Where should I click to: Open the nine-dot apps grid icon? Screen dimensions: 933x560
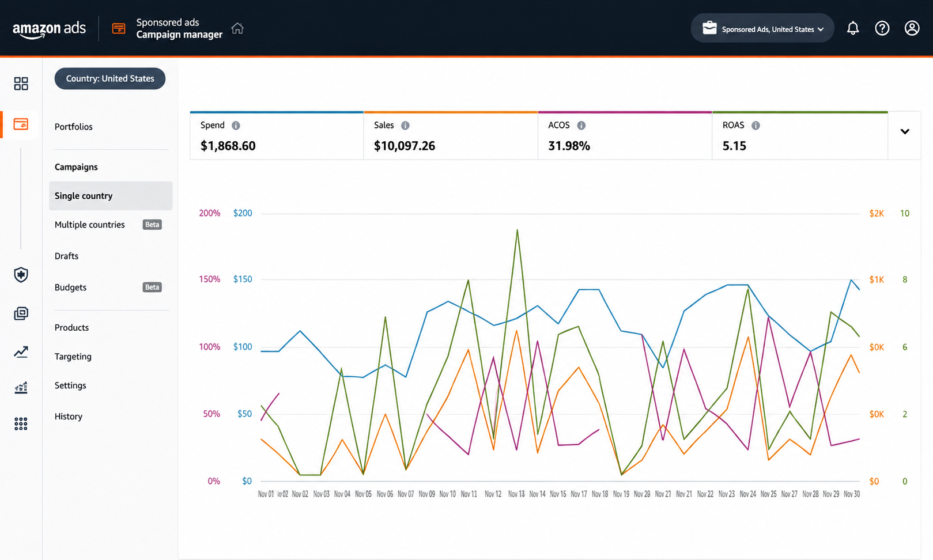click(21, 424)
